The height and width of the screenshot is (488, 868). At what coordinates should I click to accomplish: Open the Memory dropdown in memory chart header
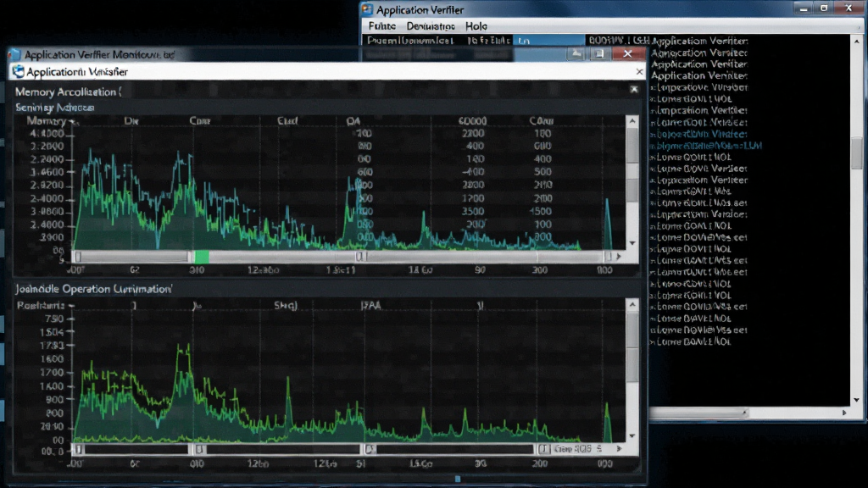click(53, 120)
